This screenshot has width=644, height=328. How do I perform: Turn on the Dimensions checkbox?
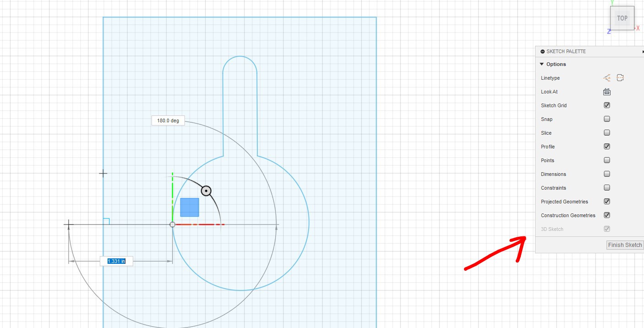pos(607,174)
